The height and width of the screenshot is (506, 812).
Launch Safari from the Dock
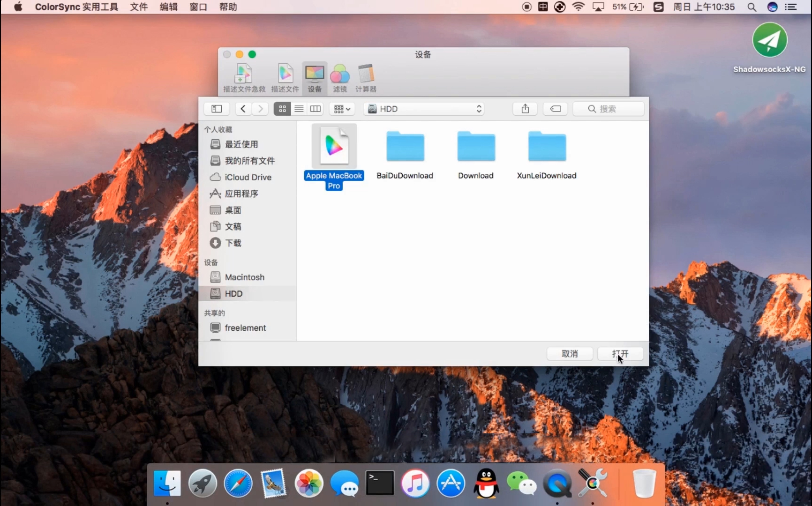(238, 483)
